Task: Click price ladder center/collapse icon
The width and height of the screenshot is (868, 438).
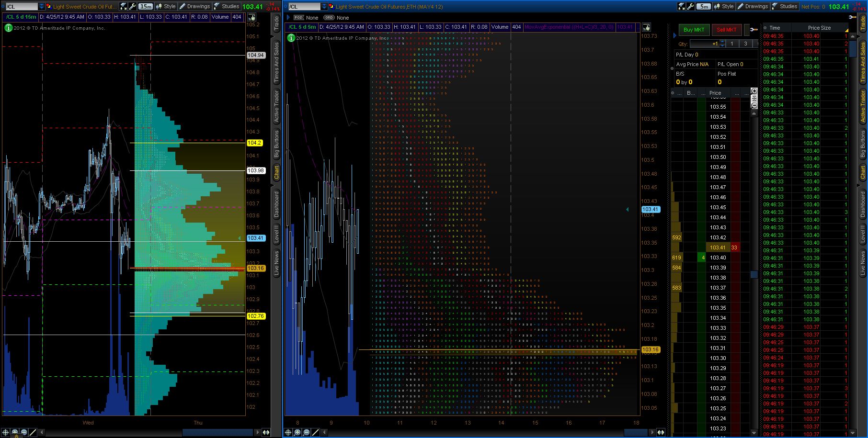Action: coord(754,99)
